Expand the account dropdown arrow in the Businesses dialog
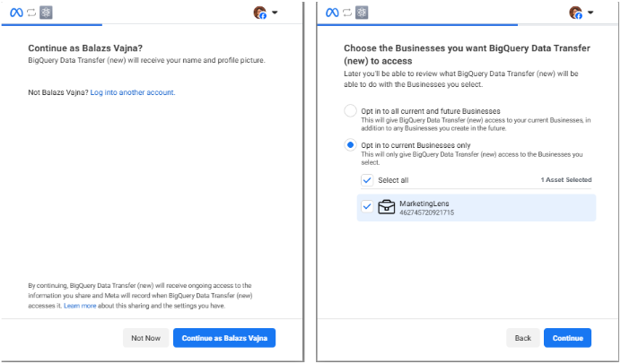The width and height of the screenshot is (621, 364). click(x=590, y=13)
